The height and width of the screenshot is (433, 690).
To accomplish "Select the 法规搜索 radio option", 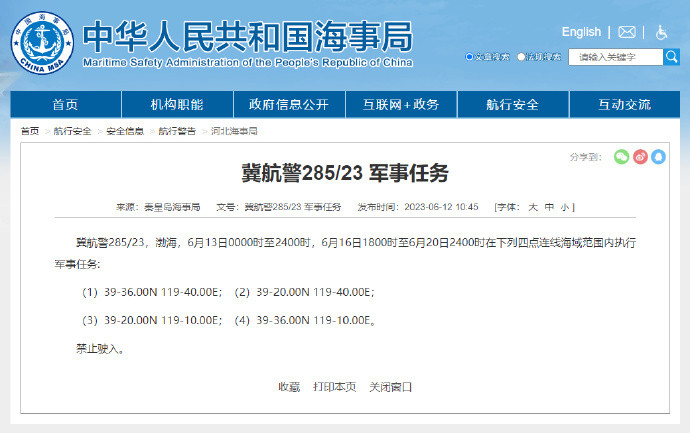I will 521,57.
